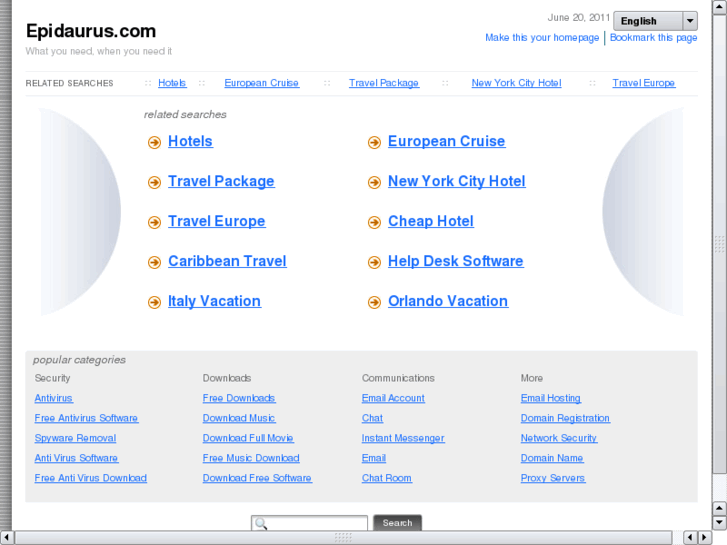Click the Search button

[397, 523]
